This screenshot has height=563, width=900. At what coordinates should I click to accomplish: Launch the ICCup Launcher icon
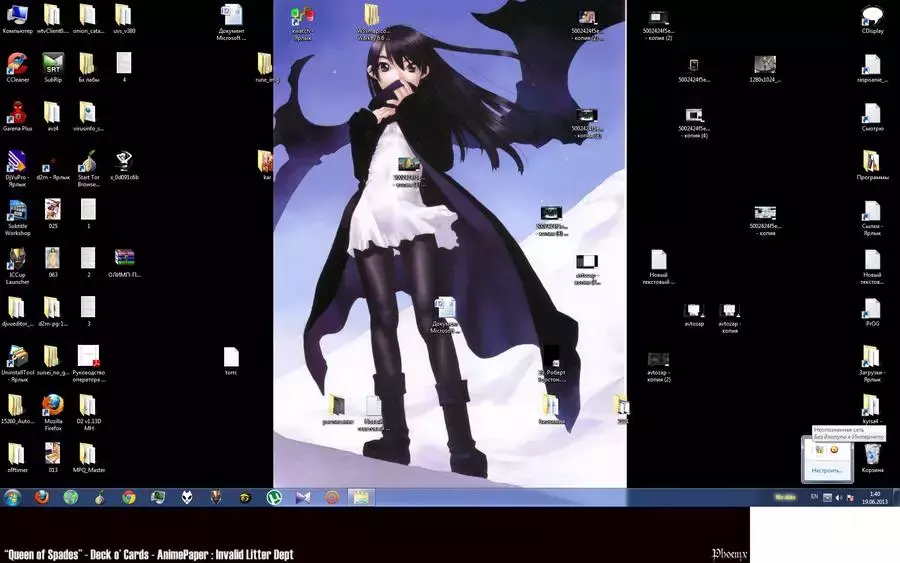17,266
